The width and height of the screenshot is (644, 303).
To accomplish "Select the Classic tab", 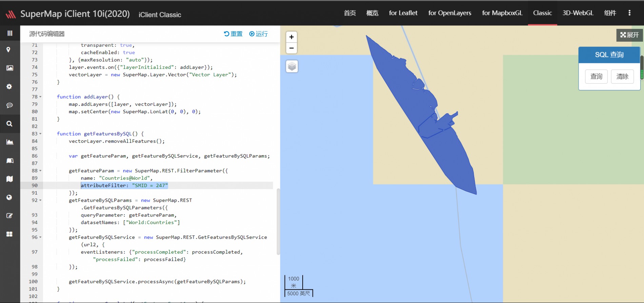I will [542, 13].
